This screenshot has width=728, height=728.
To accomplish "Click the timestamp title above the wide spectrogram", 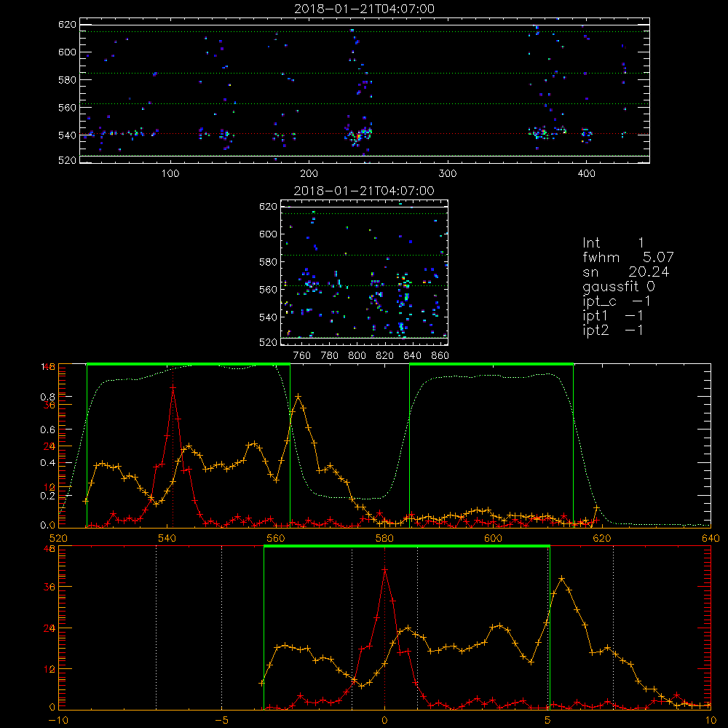I will pyautogui.click(x=364, y=9).
